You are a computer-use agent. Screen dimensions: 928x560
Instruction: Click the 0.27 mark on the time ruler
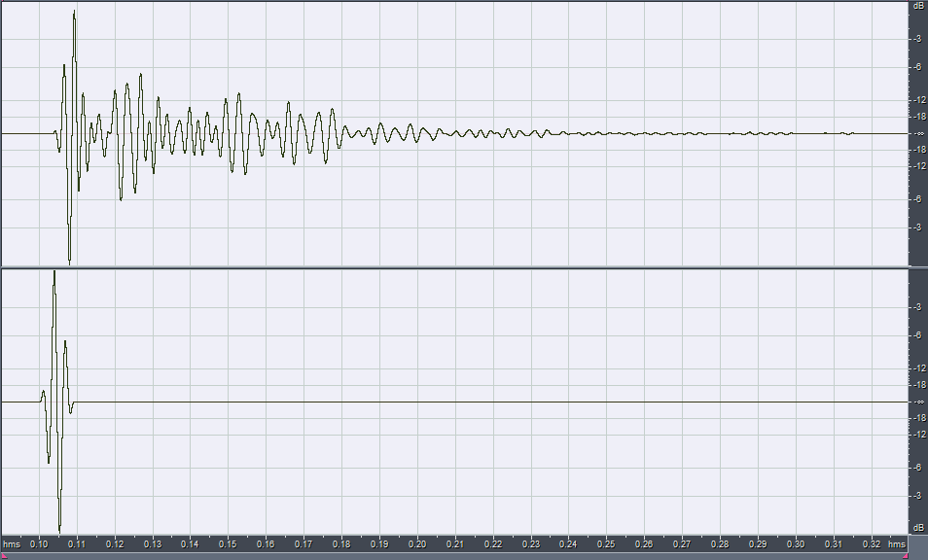(x=682, y=544)
